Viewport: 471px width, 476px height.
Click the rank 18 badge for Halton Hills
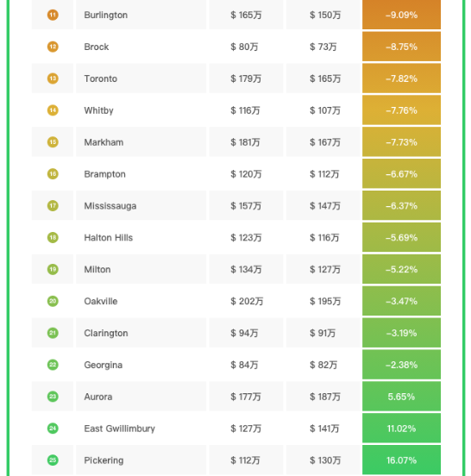point(53,237)
